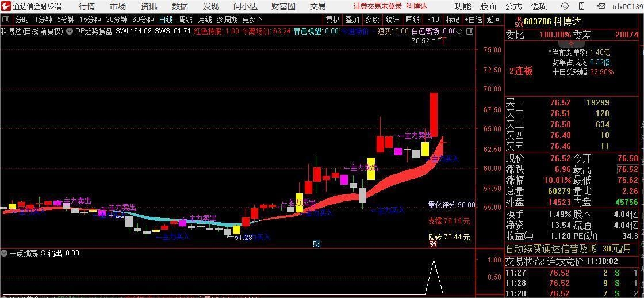
Task: Click the tall red limit-up candlestick
Action: coord(434,114)
